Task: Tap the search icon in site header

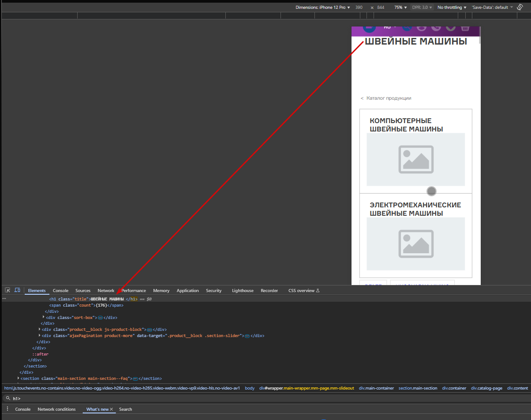Action: tap(407, 28)
